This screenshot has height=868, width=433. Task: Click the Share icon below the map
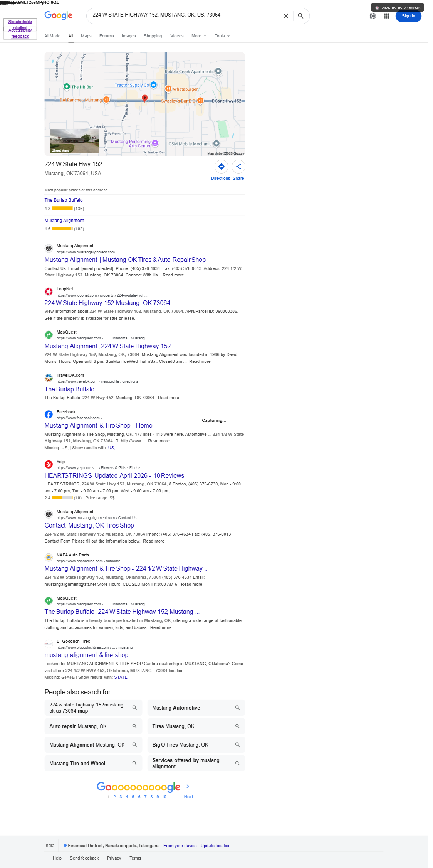coord(238,167)
